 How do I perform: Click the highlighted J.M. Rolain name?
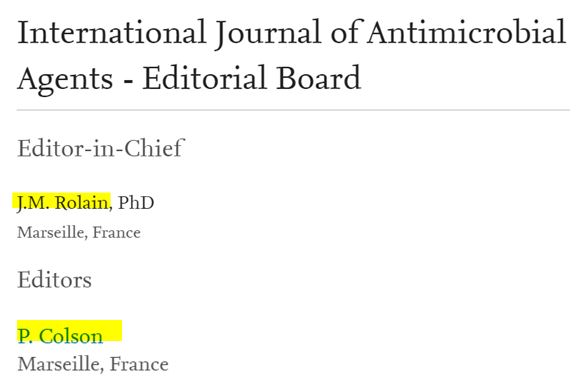tap(63, 203)
